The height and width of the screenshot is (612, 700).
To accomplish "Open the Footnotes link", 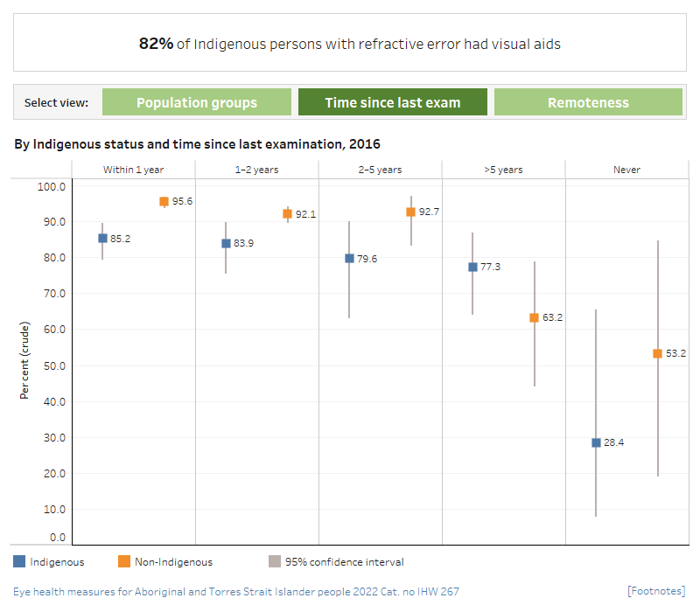I will click(x=656, y=592).
